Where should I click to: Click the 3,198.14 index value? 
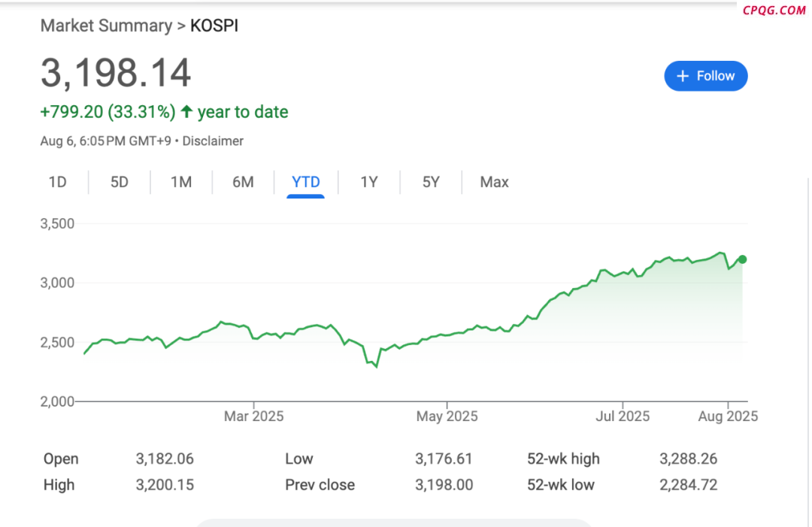(x=116, y=72)
